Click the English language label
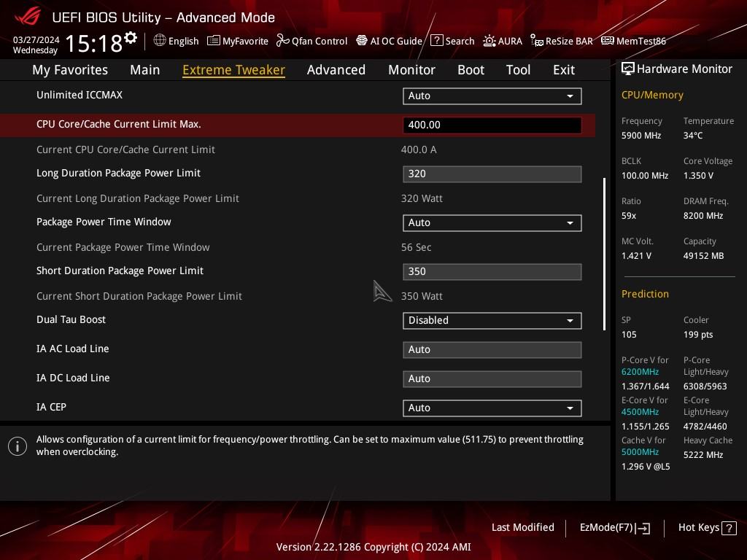 (183, 41)
